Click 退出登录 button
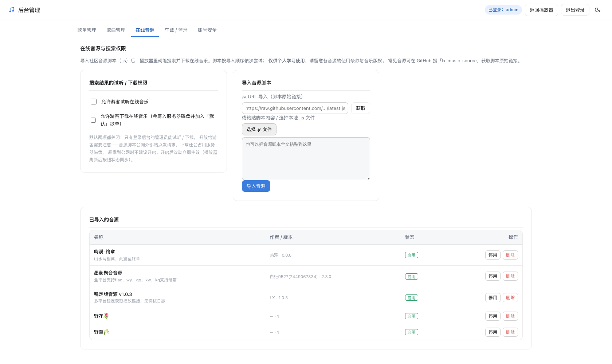 tap(575, 10)
